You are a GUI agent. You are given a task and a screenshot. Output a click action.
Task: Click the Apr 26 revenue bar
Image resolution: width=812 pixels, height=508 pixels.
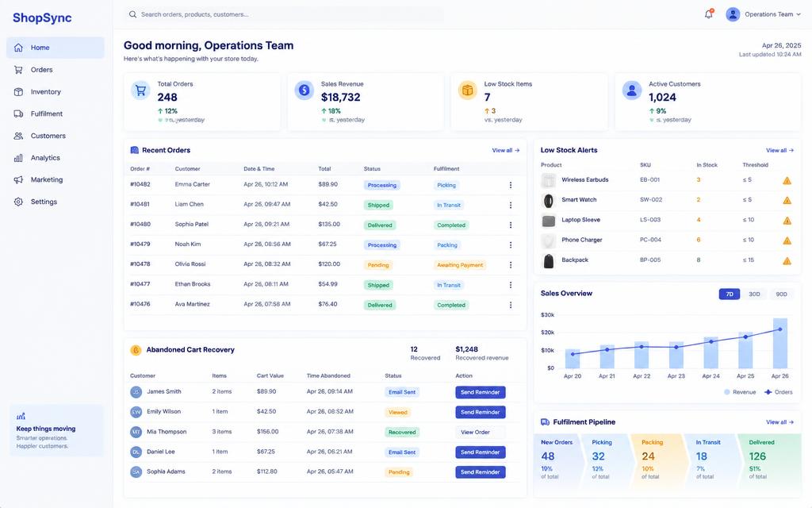(780, 343)
